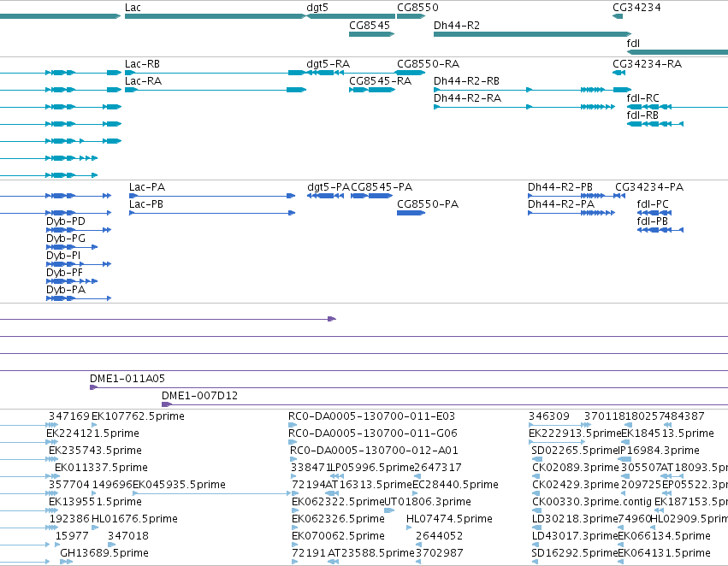Viewport: 728px width, 566px height.
Task: Click the RC0-DA0005-130700-011-E03 label
Action: click(x=372, y=416)
